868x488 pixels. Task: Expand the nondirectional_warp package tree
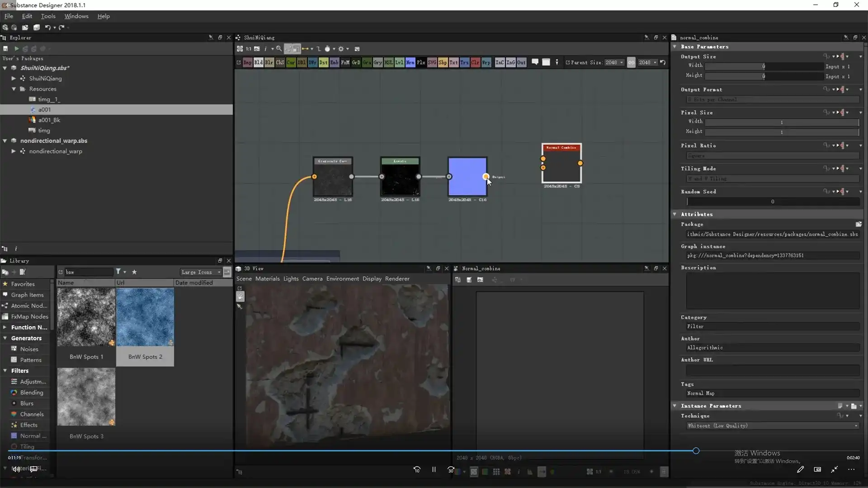pyautogui.click(x=13, y=151)
